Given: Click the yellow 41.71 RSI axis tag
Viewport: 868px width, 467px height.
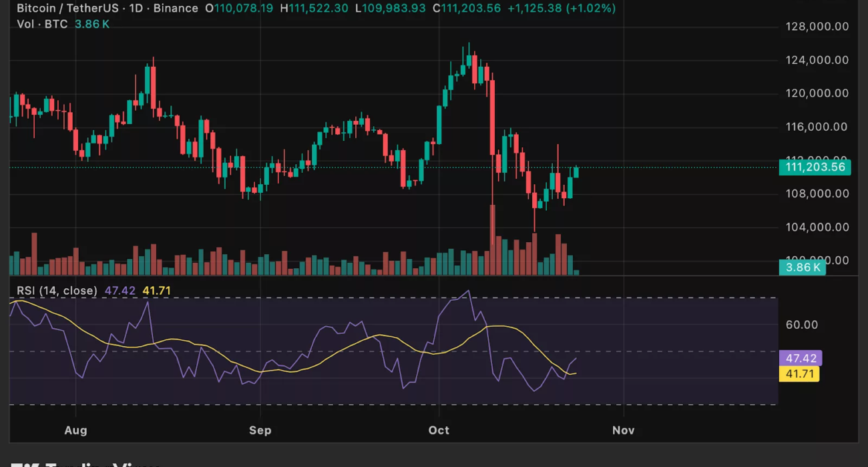Looking at the screenshot, I should [x=799, y=374].
